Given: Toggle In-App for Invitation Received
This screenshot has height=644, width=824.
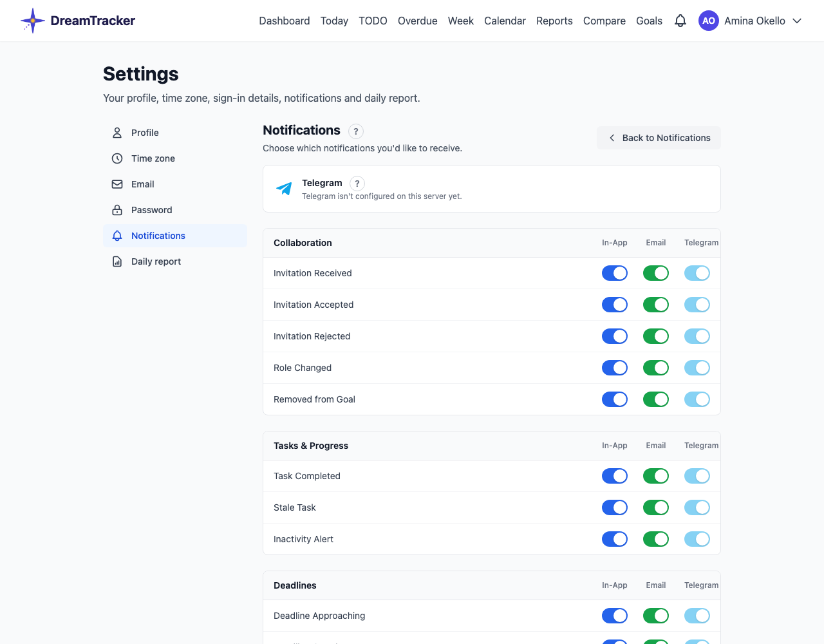Looking at the screenshot, I should (x=615, y=273).
